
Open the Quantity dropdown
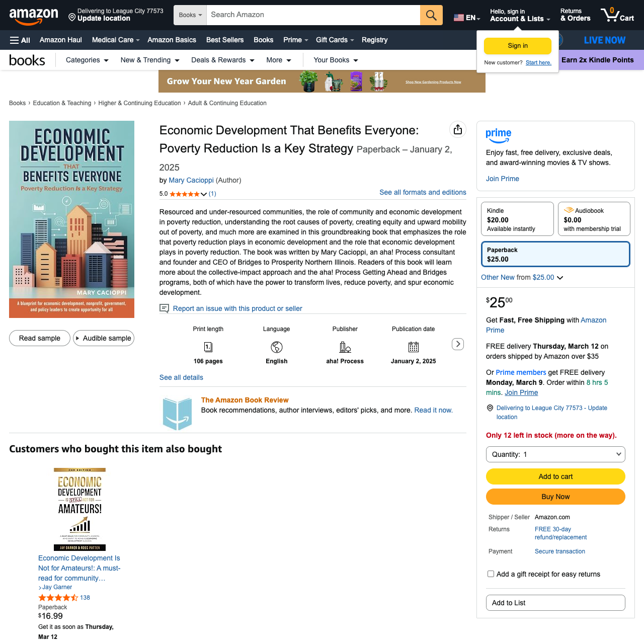[x=555, y=454]
